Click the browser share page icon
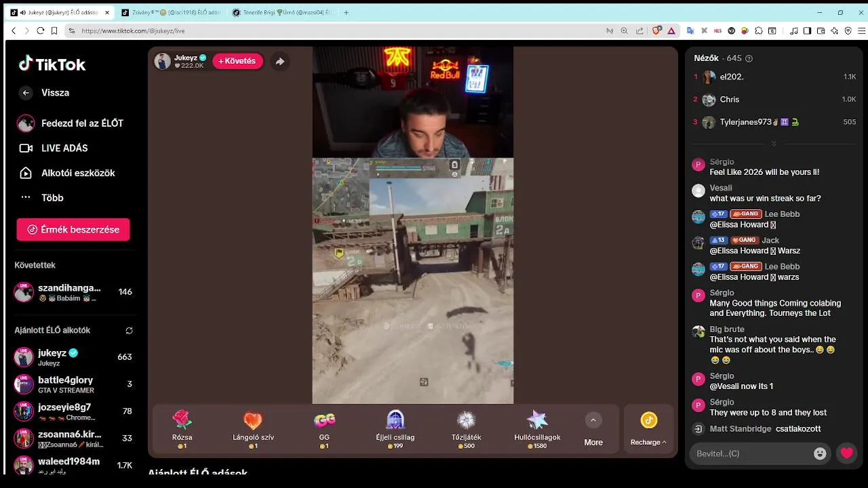This screenshot has height=488, width=868. click(639, 30)
